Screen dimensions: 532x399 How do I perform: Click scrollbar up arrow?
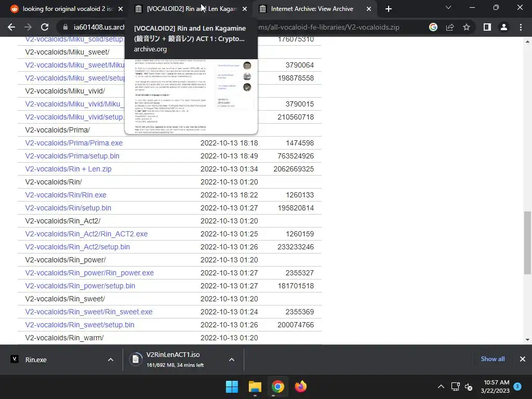coord(527,42)
